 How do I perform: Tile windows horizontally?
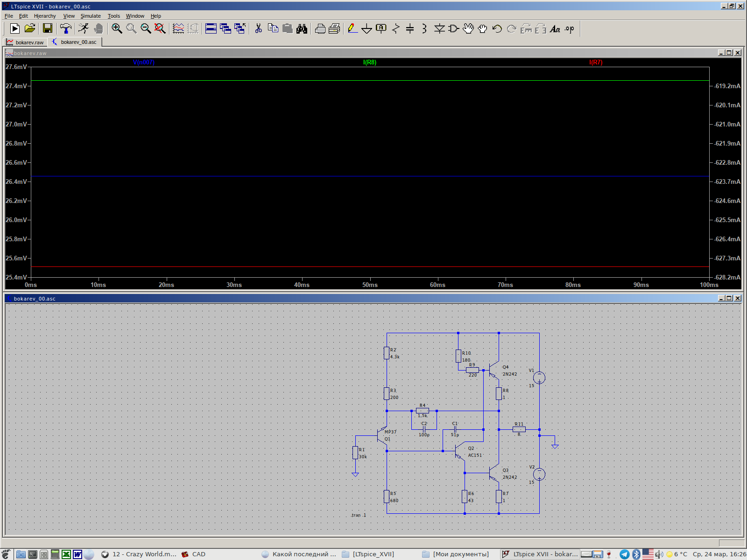tap(211, 29)
